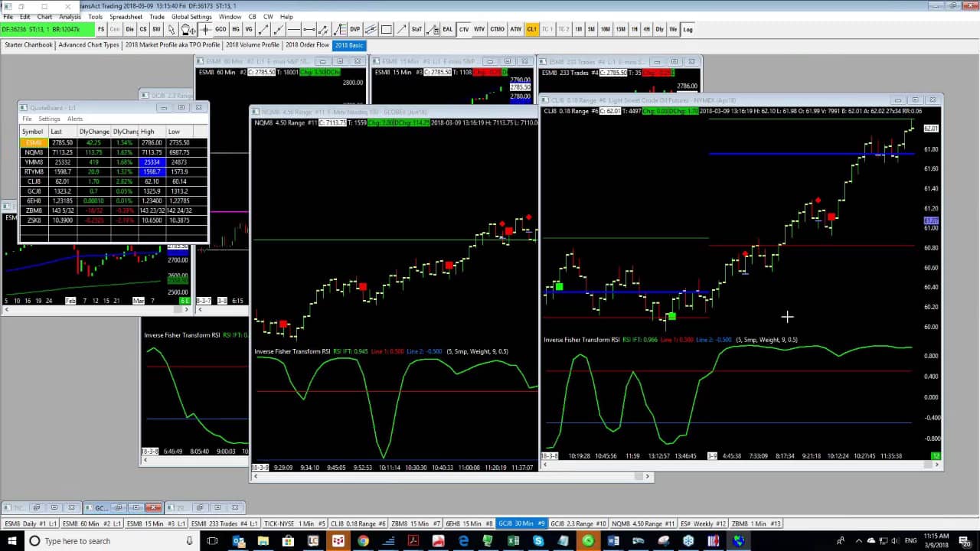Switch to CLJ8 0.18 Range #6 chart tab
This screenshot has width=980, height=551.
pos(358,523)
